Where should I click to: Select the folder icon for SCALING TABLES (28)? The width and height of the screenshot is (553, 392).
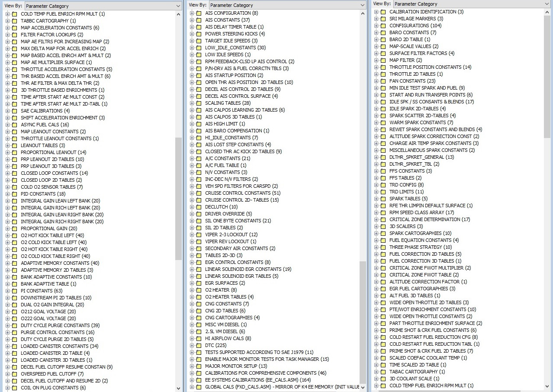pyautogui.click(x=199, y=103)
